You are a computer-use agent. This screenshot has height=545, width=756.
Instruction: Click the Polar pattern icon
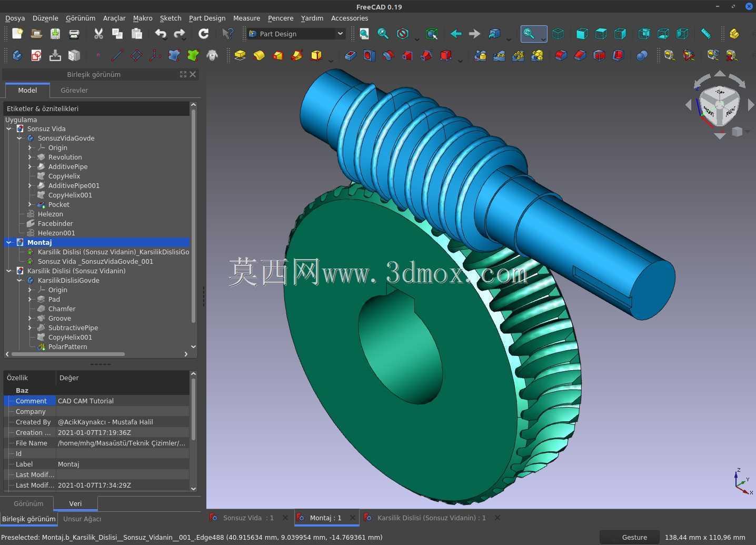tap(518, 55)
